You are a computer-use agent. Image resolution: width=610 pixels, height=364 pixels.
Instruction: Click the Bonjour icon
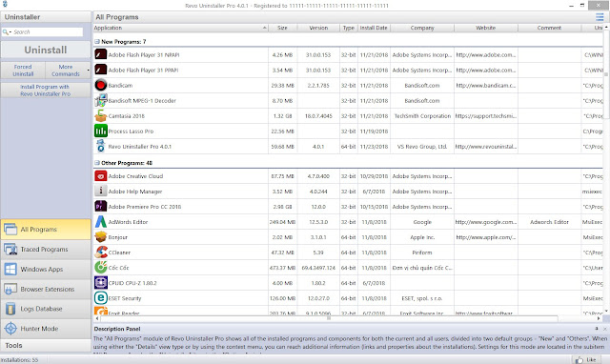click(x=101, y=237)
